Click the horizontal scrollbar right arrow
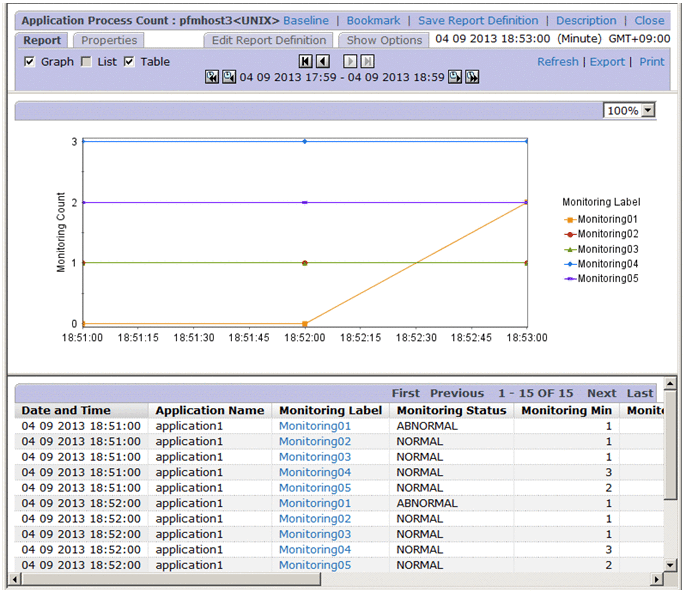The image size is (685, 592). [x=656, y=579]
